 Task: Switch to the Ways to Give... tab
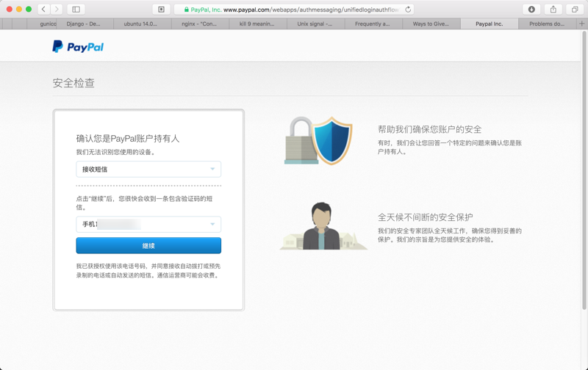pyautogui.click(x=431, y=23)
